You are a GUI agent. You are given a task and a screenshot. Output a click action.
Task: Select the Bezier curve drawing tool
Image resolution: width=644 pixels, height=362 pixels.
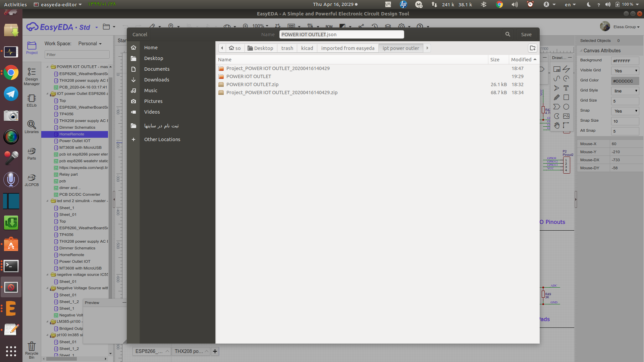(x=557, y=78)
